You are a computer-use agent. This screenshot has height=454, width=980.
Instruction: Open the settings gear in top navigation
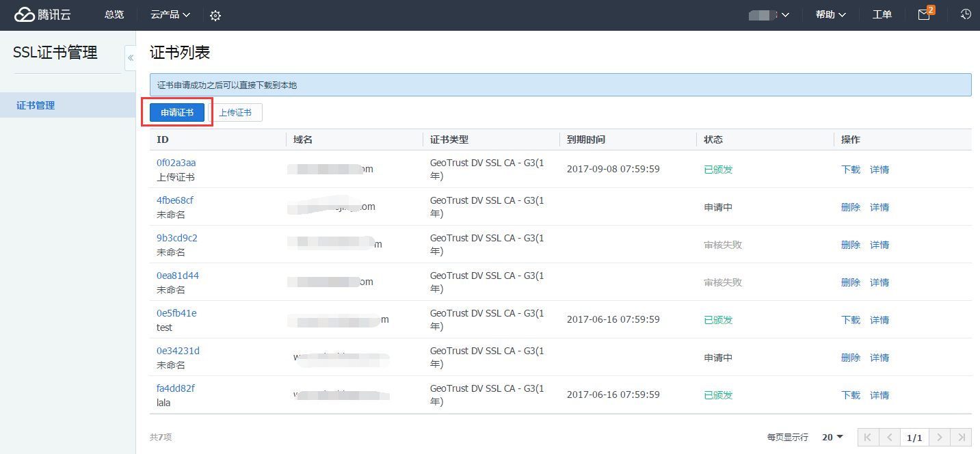[x=215, y=14]
